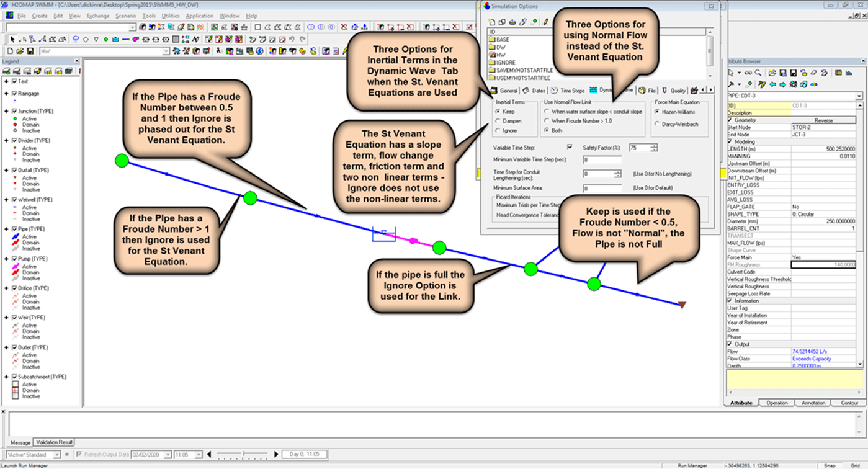Click the Reverse button for pipe geometry
This screenshot has height=469, width=868.
click(824, 120)
